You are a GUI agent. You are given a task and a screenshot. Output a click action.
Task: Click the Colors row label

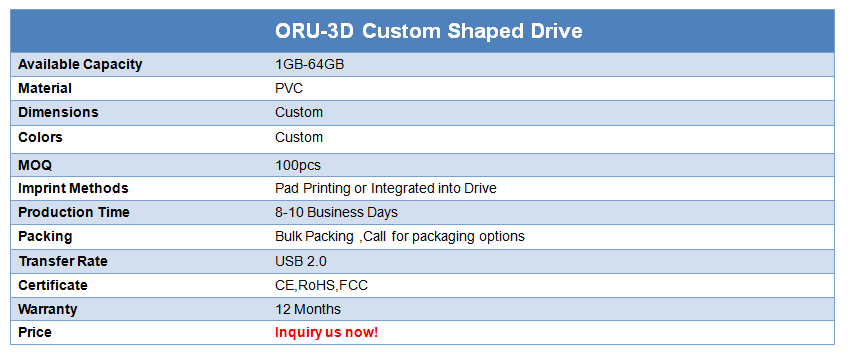(41, 137)
